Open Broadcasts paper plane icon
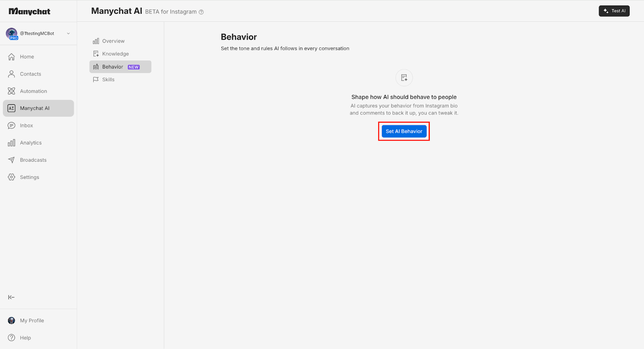Viewport: 644px width, 349px height. pyautogui.click(x=12, y=160)
